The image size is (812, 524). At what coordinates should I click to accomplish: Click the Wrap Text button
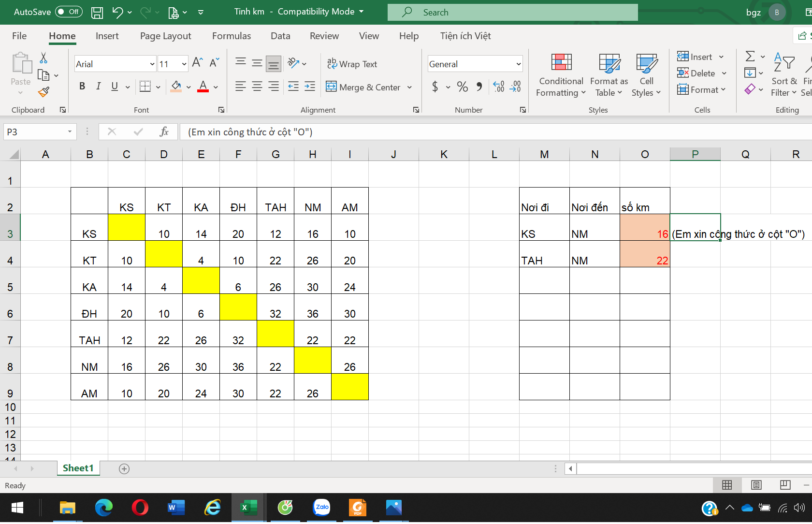352,64
